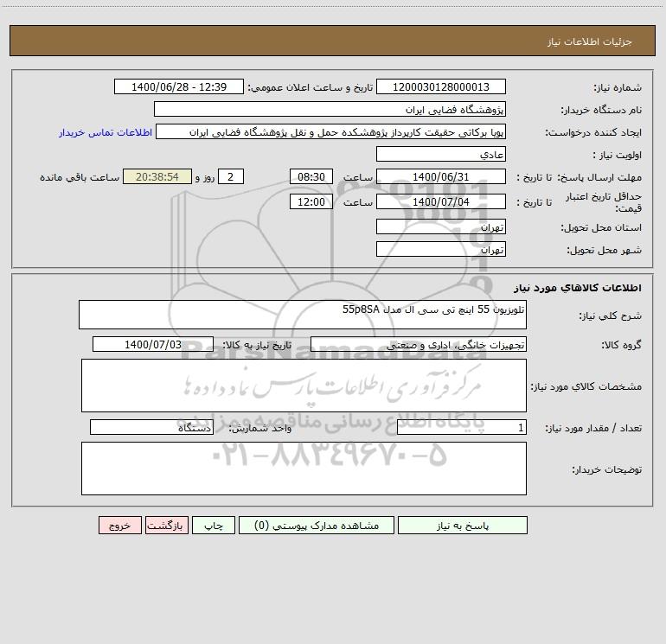Click the empty 'توضیحات خریدار' text area
The height and width of the screenshot is (644, 666).
click(304, 469)
